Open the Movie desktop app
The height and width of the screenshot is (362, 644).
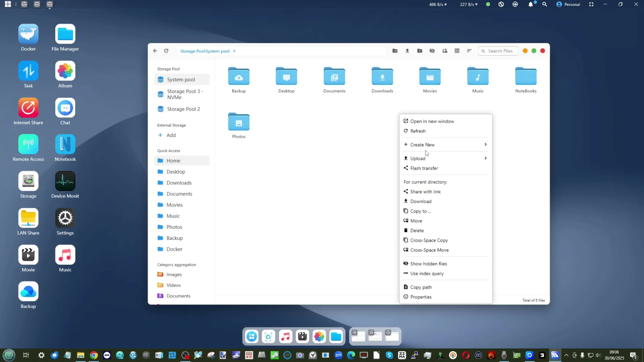[x=28, y=255]
